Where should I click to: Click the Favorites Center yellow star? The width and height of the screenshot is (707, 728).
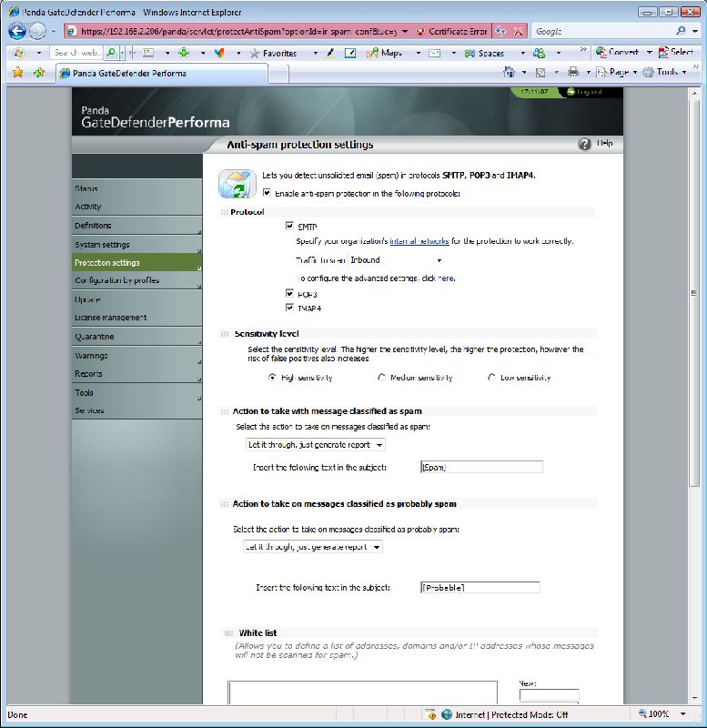17,73
